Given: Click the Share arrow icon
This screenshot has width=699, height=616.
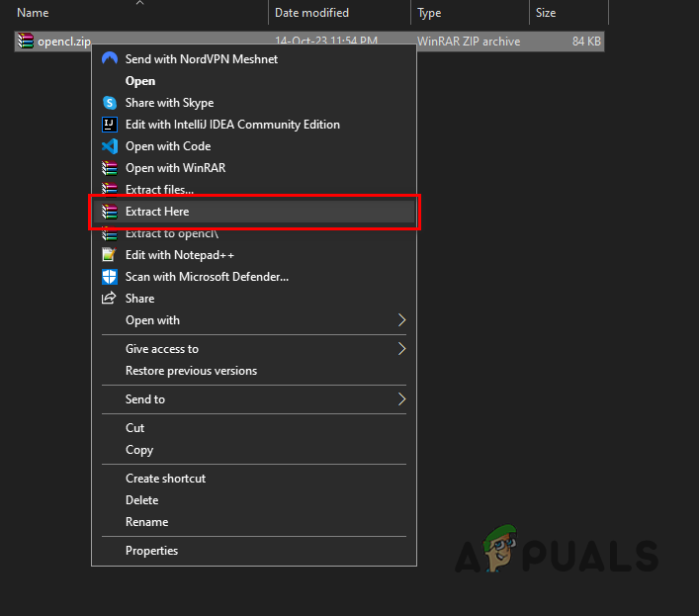Looking at the screenshot, I should tap(109, 299).
